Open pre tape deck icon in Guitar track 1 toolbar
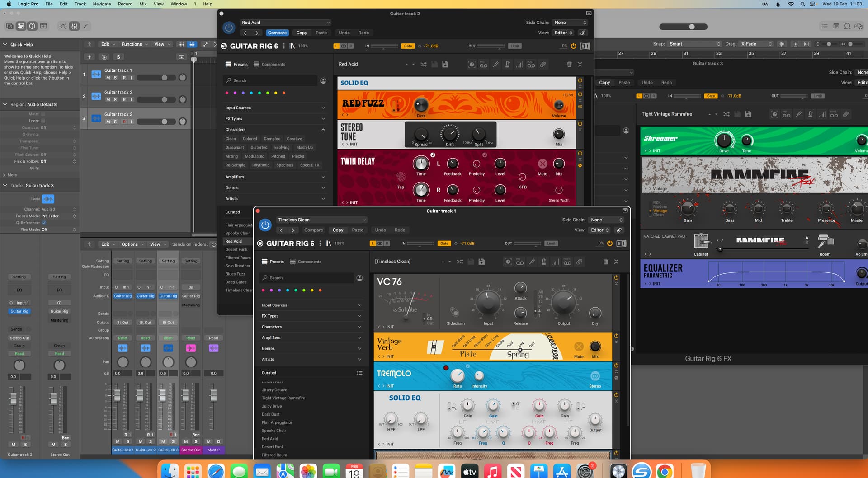868x478 pixels. (520, 262)
